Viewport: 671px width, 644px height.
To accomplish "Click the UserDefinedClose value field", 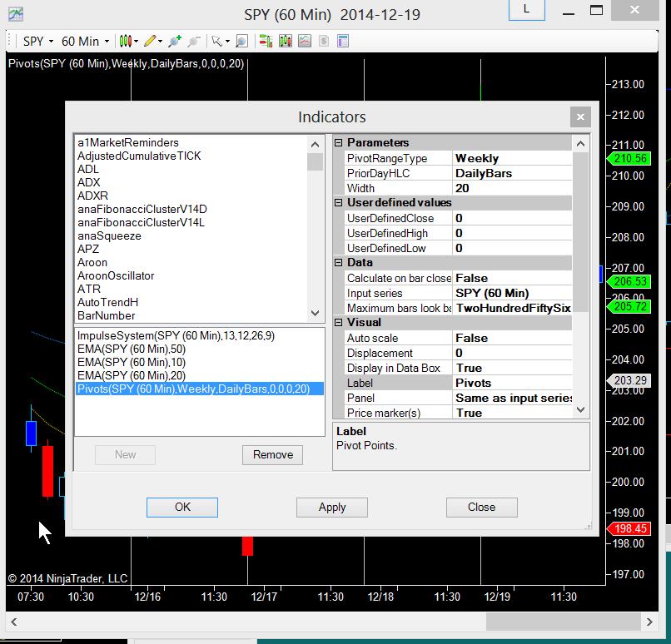I will 512,218.
